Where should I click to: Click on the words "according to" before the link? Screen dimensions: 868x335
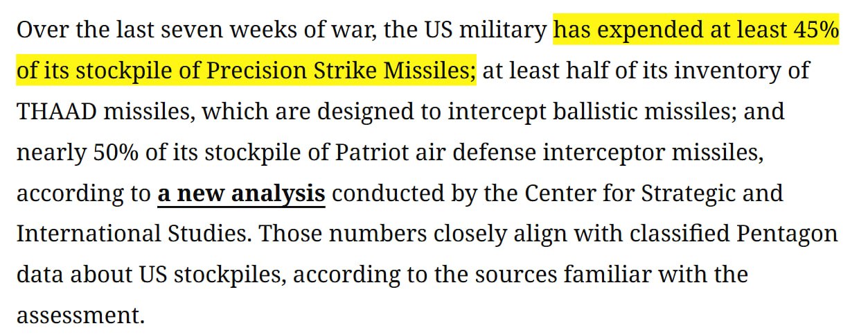(82, 194)
